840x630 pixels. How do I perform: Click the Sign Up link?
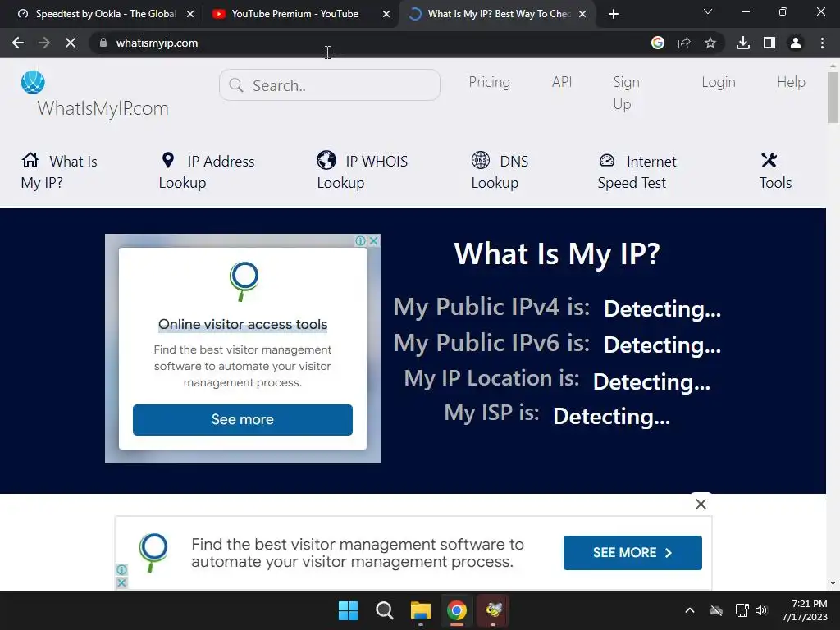pos(626,93)
